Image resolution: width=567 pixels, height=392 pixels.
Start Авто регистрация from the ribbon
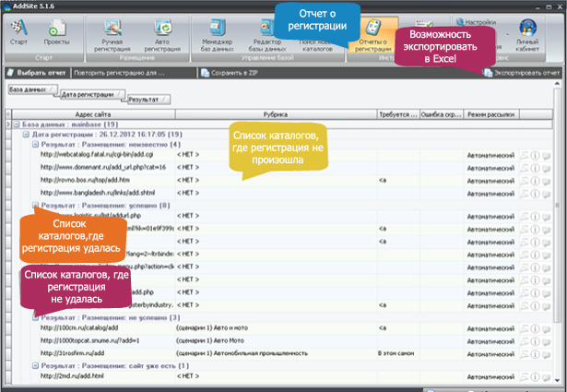click(162, 36)
